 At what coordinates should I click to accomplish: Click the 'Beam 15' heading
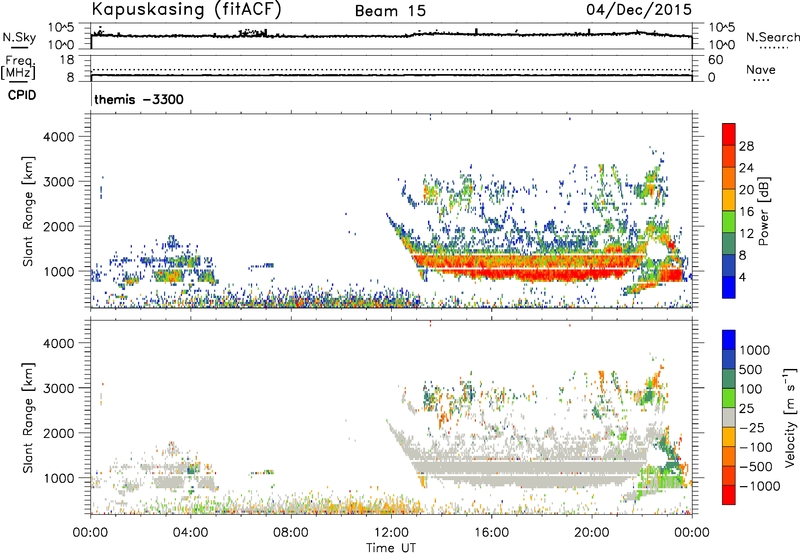pos(390,11)
